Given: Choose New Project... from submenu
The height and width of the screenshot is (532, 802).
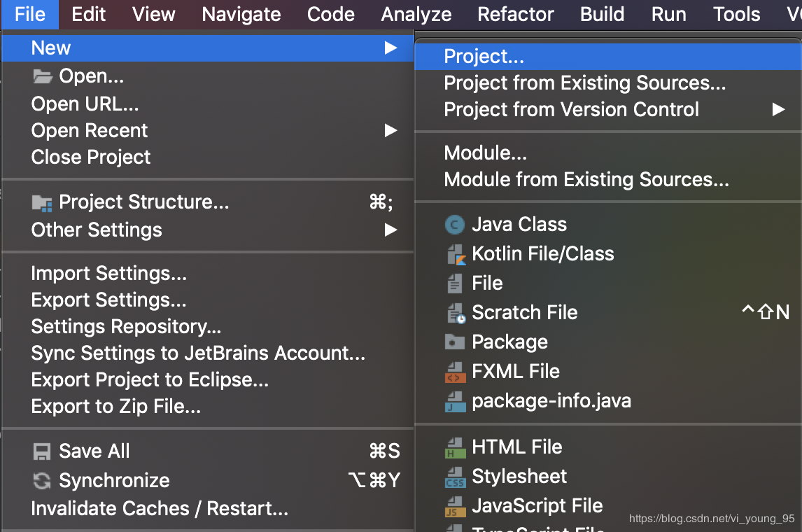Looking at the screenshot, I should pos(484,57).
